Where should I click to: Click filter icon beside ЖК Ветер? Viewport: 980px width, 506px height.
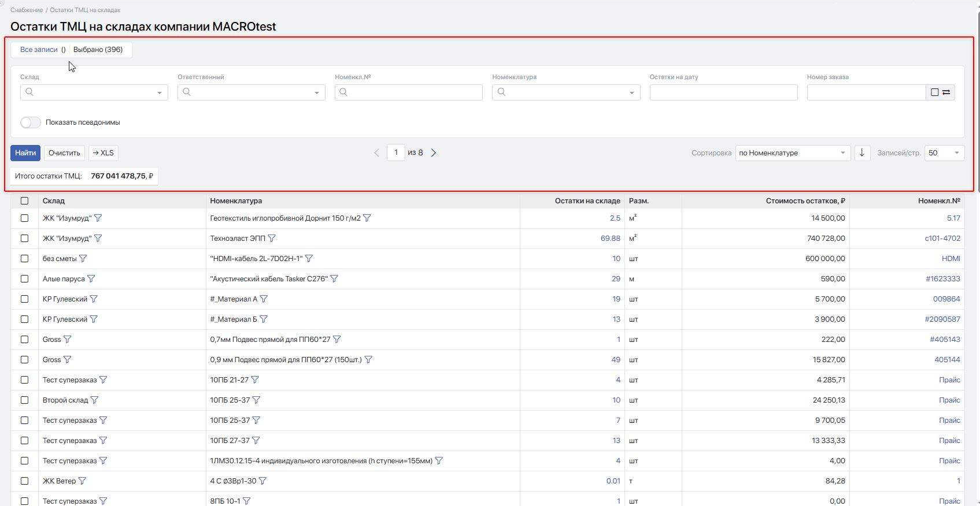pos(82,481)
